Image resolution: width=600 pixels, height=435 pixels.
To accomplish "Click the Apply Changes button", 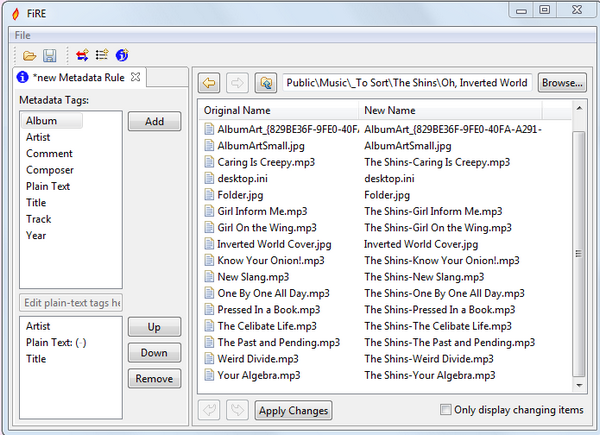I will pos(293,411).
